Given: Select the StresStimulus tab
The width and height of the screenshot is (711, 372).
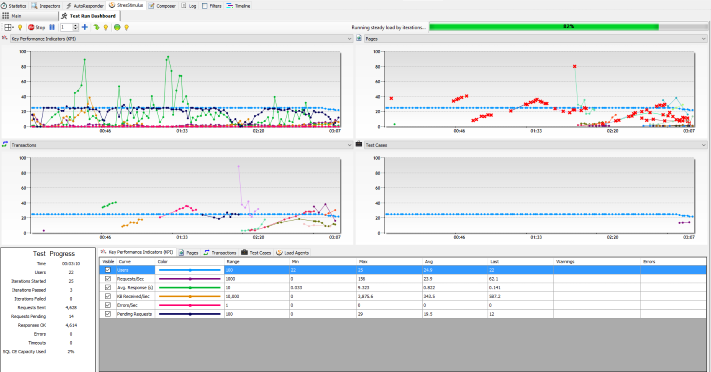Looking at the screenshot, I should click(x=126, y=5).
